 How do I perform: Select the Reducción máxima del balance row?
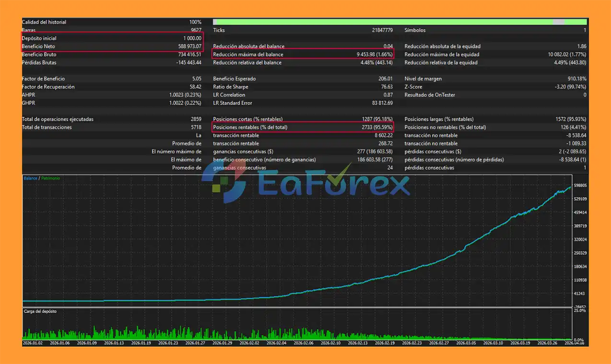302,55
